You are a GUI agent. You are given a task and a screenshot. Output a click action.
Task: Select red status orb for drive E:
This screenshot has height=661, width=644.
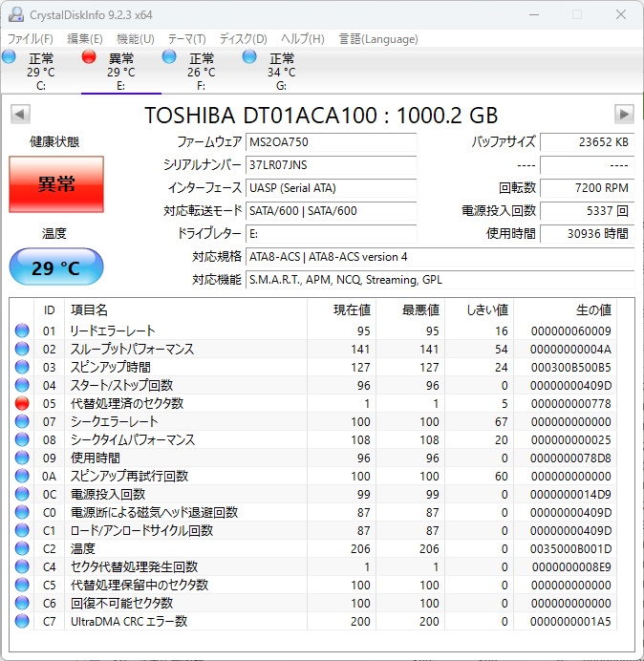(89, 56)
